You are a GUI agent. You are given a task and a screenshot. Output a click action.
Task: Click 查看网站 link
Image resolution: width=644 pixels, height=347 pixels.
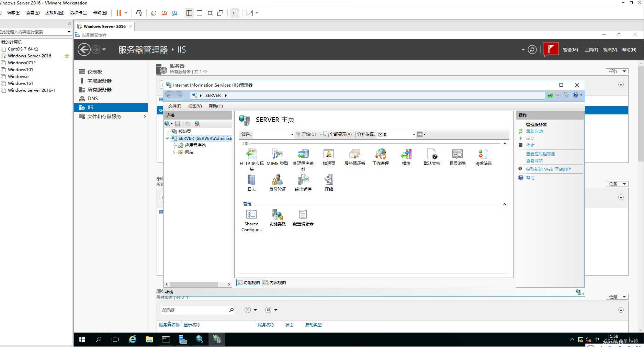534,161
